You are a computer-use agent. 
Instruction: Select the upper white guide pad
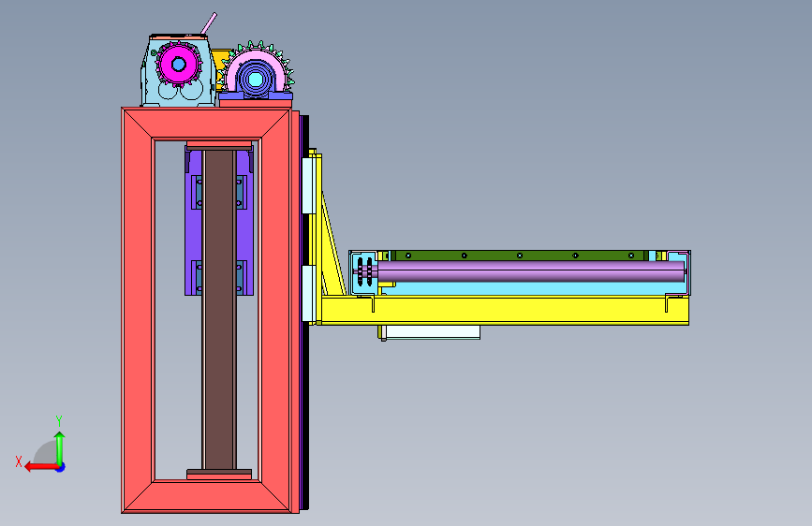point(309,186)
